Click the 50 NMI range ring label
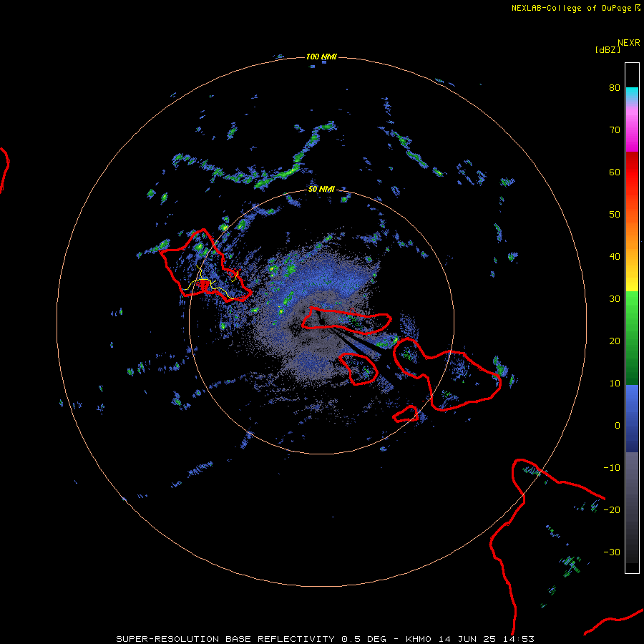This screenshot has height=644, width=644. pyautogui.click(x=321, y=189)
